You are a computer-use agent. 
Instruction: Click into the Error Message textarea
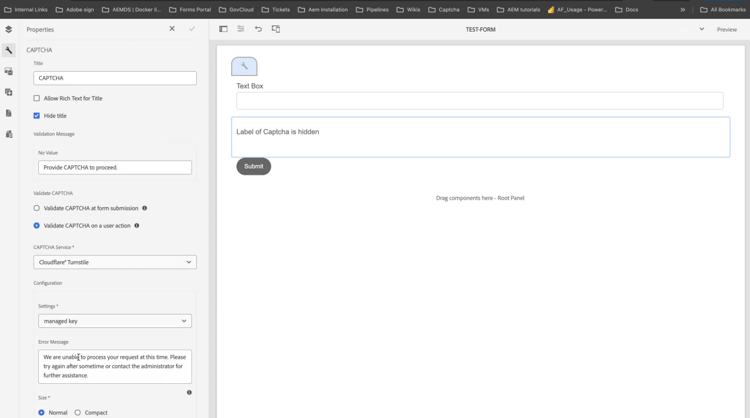115,366
